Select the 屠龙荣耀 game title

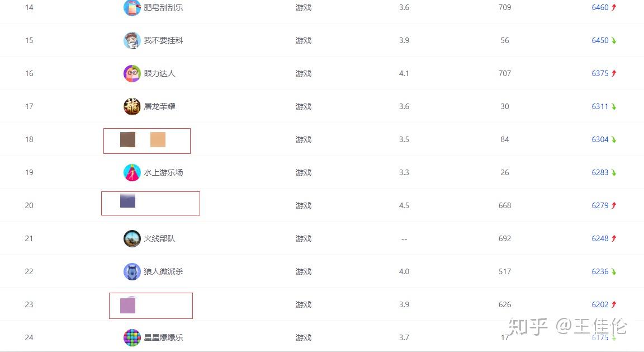159,106
